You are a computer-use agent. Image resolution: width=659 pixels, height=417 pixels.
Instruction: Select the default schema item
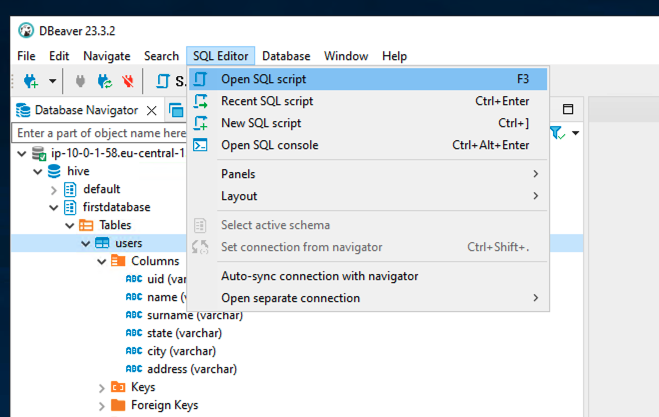tap(102, 189)
